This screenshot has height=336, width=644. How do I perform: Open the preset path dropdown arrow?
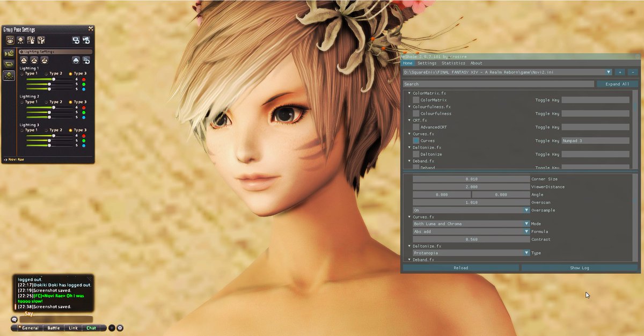[x=609, y=72]
